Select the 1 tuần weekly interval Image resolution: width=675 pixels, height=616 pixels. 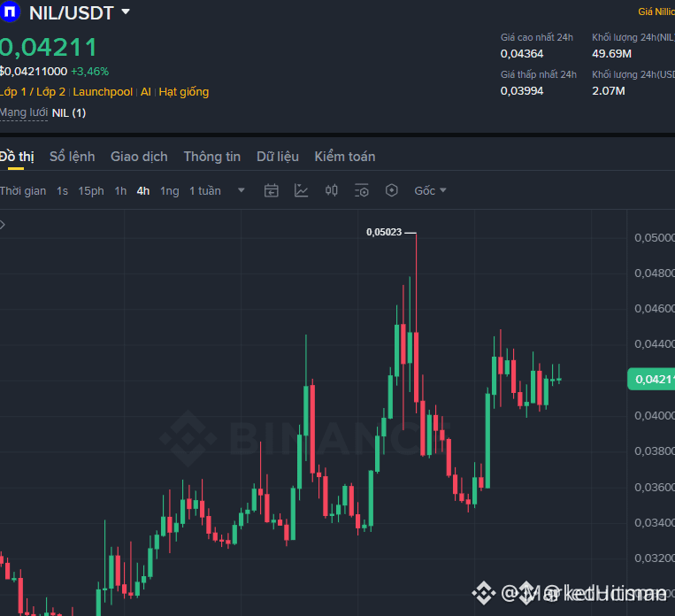[205, 191]
